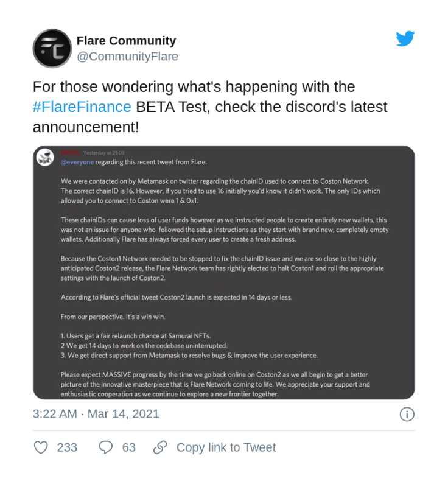448x484 pixels.
Task: Open the #FlareFinance hashtag
Action: pyautogui.click(x=82, y=107)
